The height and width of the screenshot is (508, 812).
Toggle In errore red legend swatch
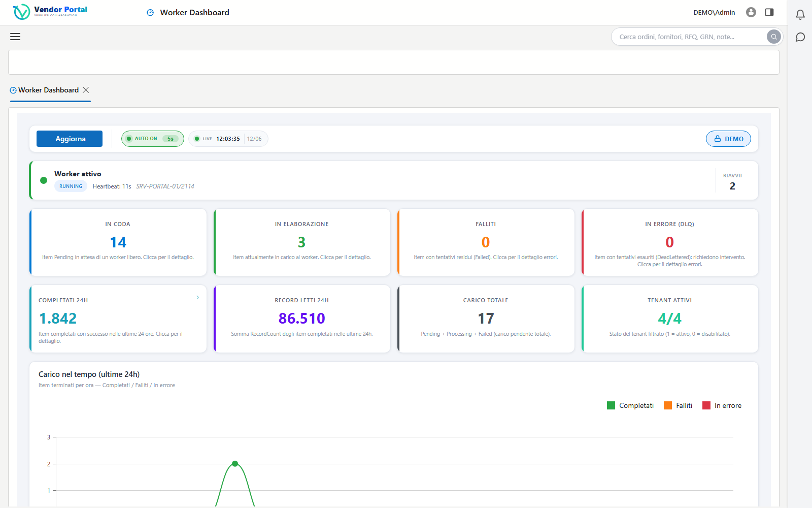[x=706, y=405]
